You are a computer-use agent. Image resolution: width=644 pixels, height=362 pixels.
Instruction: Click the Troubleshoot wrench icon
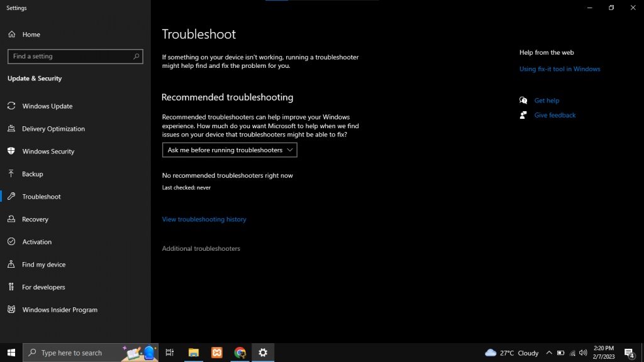(11, 196)
